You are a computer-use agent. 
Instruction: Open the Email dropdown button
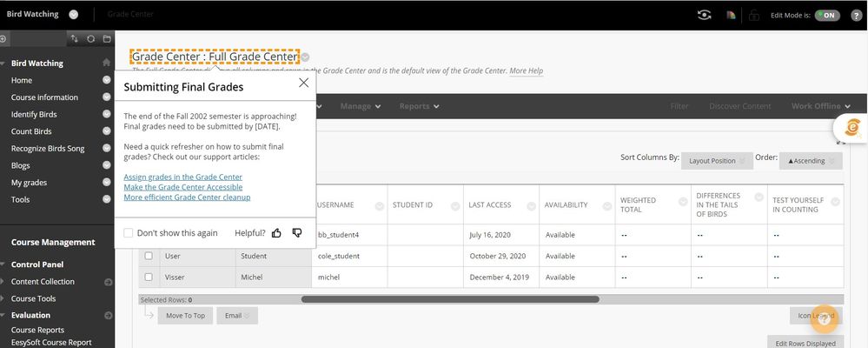tap(237, 315)
